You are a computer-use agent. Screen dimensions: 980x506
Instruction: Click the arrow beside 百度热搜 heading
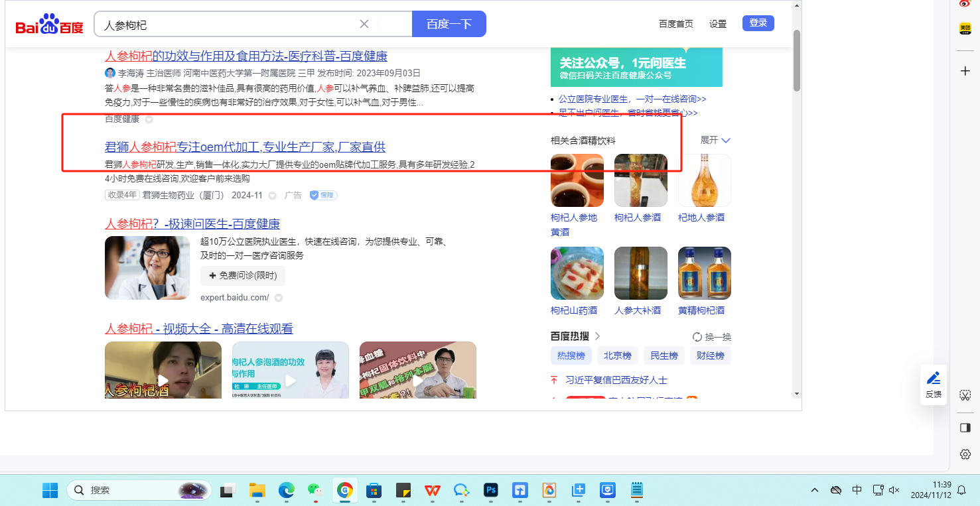tap(597, 336)
